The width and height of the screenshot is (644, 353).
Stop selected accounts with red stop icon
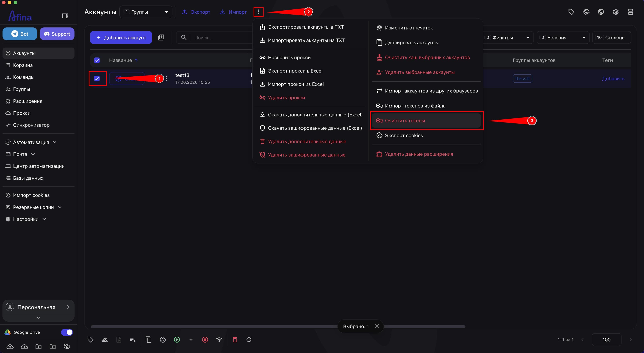click(205, 339)
